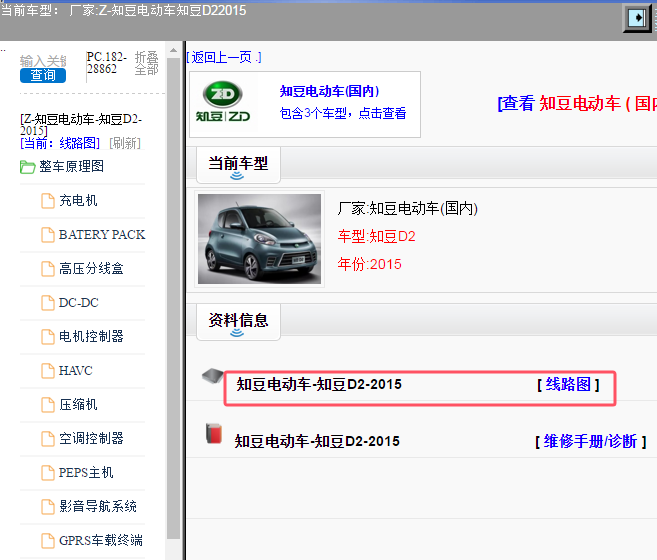Click the 压缩机 file icon
Viewport: 657px width, 560px height.
[x=48, y=404]
